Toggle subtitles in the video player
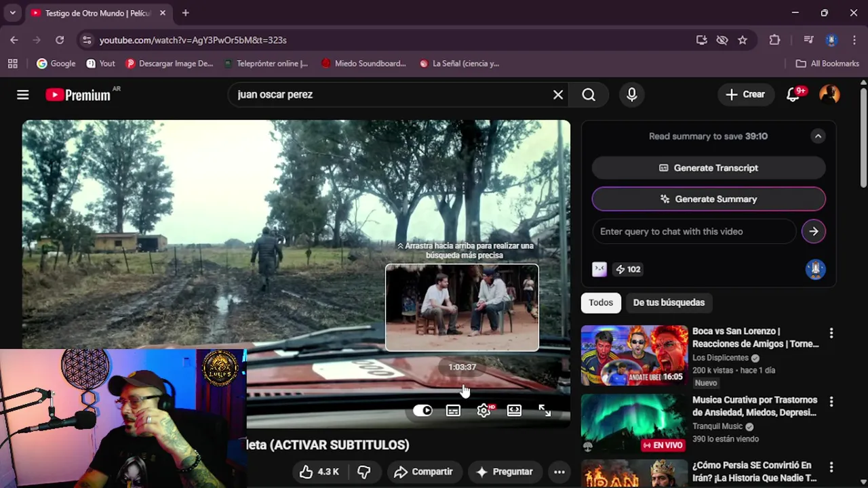Image resolution: width=868 pixels, height=488 pixels. (x=453, y=410)
